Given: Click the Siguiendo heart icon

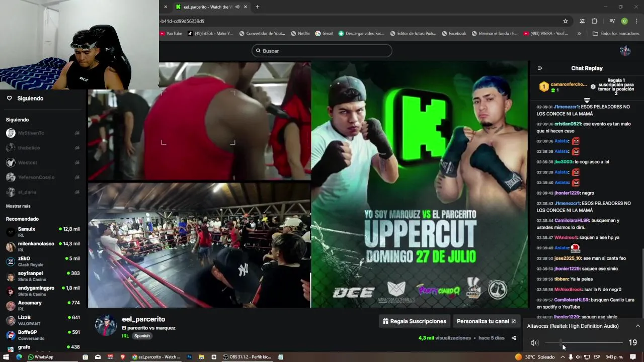Looking at the screenshot, I should pyautogui.click(x=9, y=98).
